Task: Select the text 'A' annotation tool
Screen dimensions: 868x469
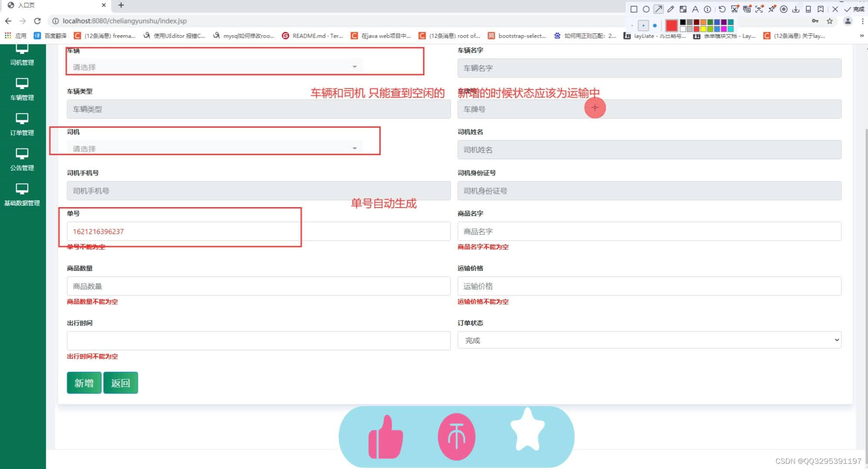Action: 695,9
